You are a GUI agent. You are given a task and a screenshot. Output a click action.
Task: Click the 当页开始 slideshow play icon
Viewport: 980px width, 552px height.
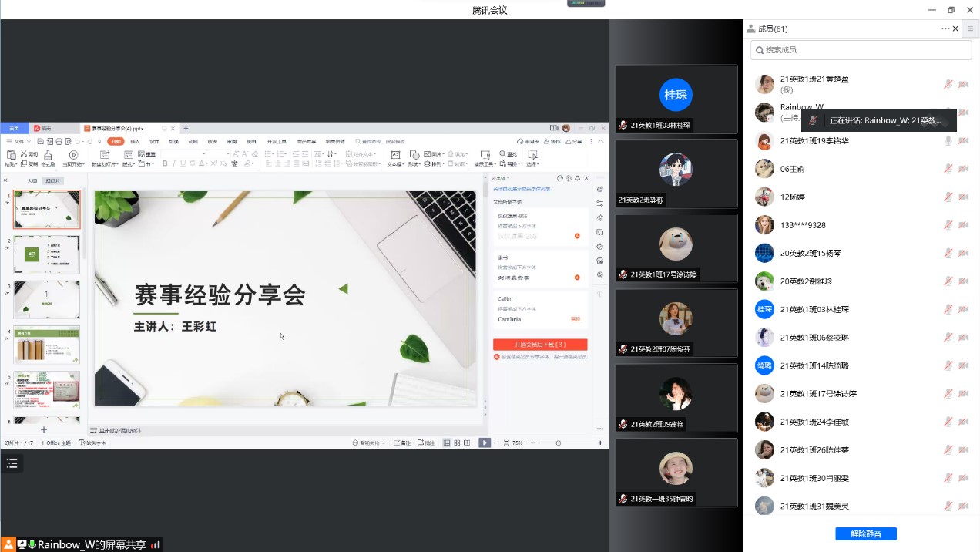(x=73, y=155)
